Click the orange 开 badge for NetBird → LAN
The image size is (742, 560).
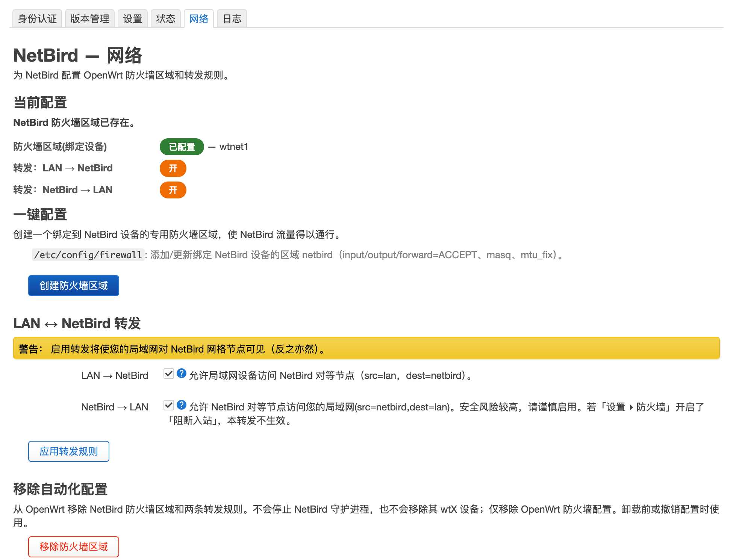[173, 190]
